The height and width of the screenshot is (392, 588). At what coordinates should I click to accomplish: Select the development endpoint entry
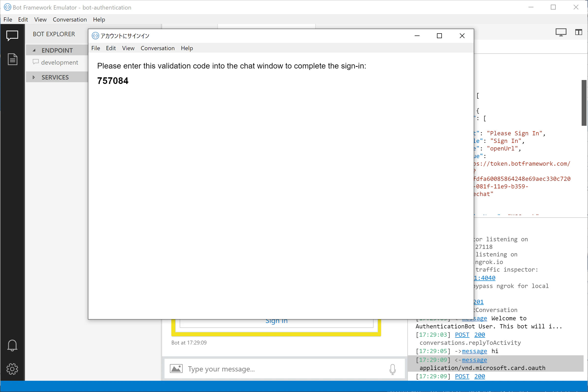[x=57, y=62]
